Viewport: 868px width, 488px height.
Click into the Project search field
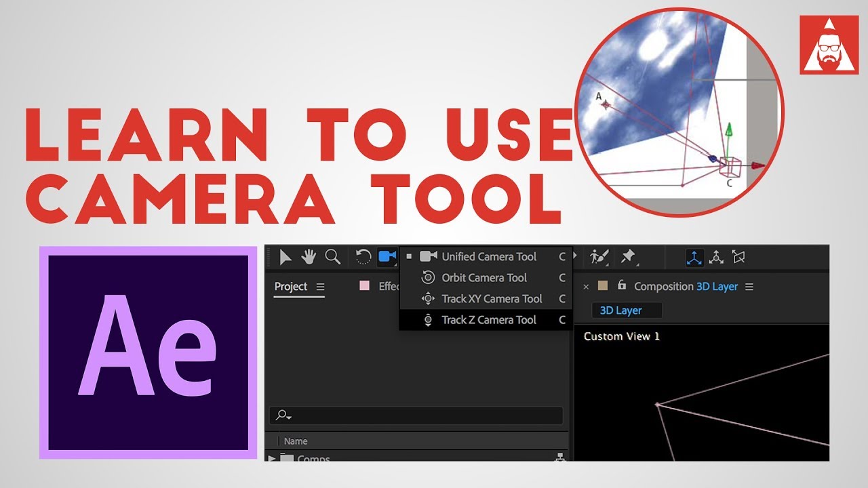click(x=416, y=415)
